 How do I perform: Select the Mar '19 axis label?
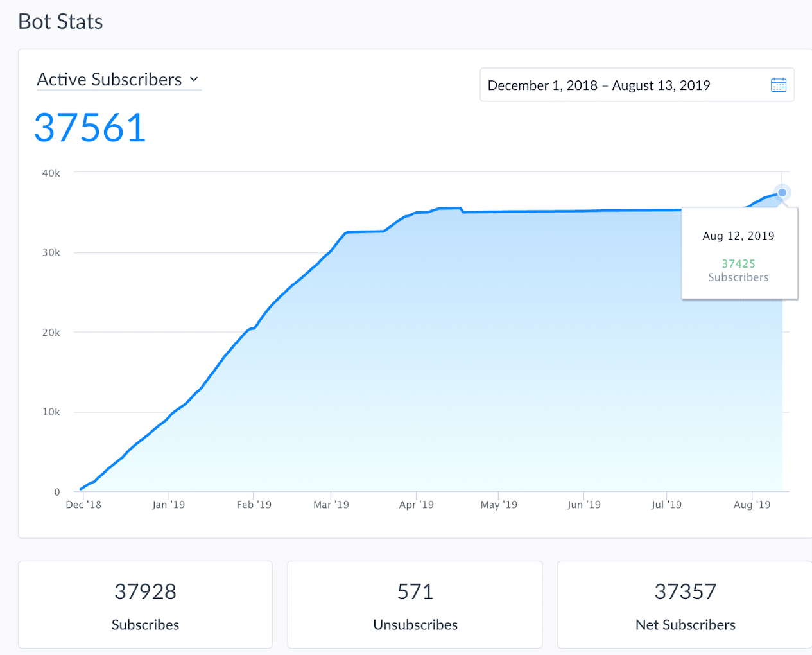(x=331, y=505)
